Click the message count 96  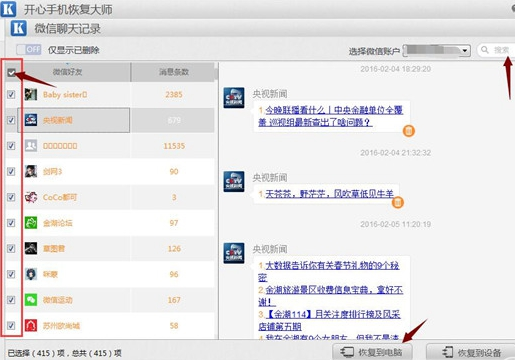(x=174, y=274)
